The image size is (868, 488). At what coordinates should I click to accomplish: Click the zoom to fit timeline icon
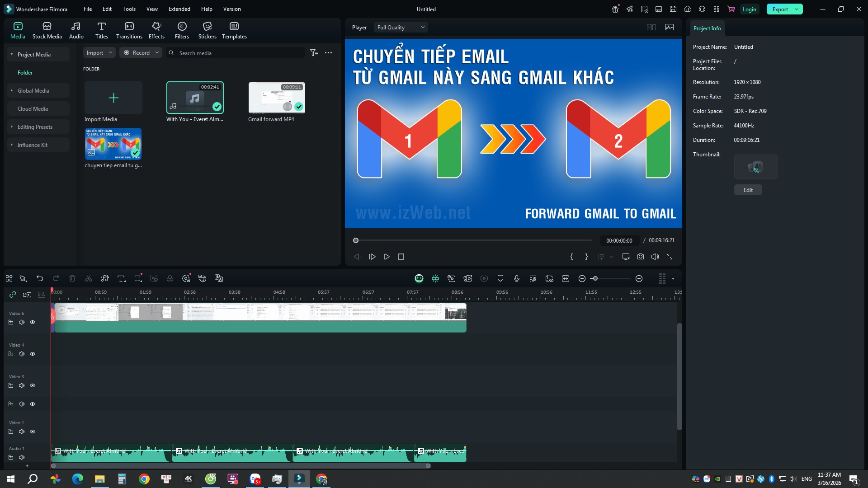point(565,278)
